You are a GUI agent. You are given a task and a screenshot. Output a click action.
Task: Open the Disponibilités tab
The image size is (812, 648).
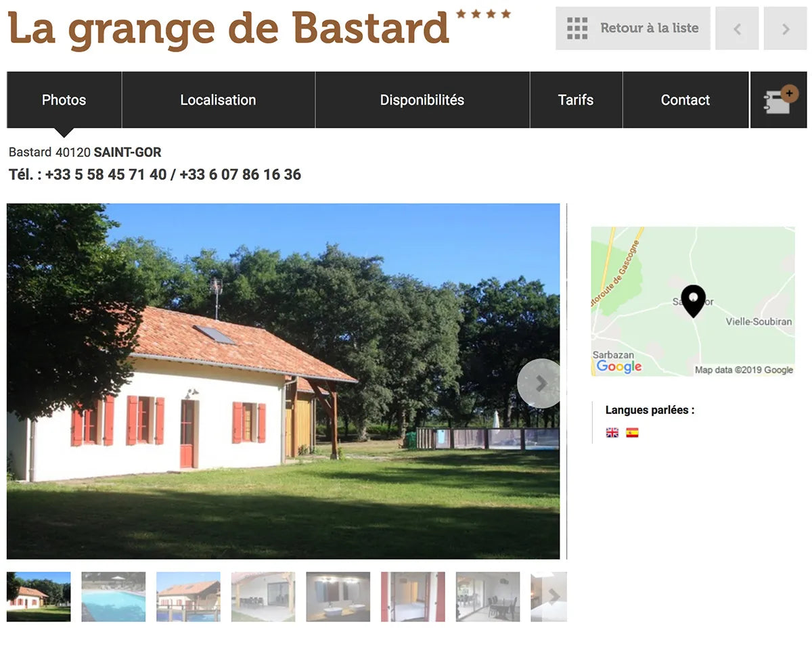tap(422, 100)
